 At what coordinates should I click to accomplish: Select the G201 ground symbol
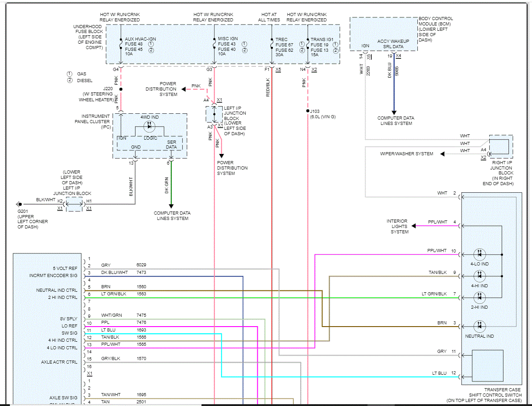tap(18, 203)
